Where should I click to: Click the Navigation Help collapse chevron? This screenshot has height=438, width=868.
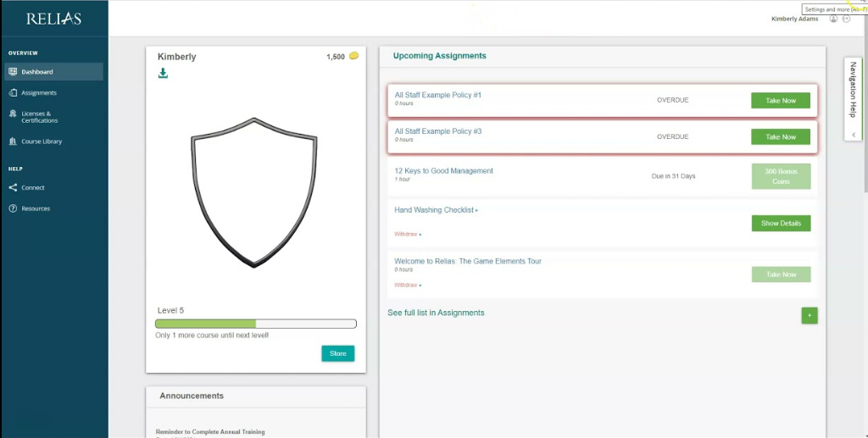pos(854,135)
